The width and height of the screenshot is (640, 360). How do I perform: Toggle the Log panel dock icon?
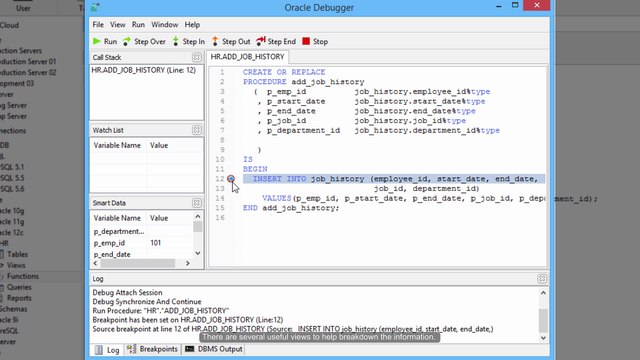point(542,279)
